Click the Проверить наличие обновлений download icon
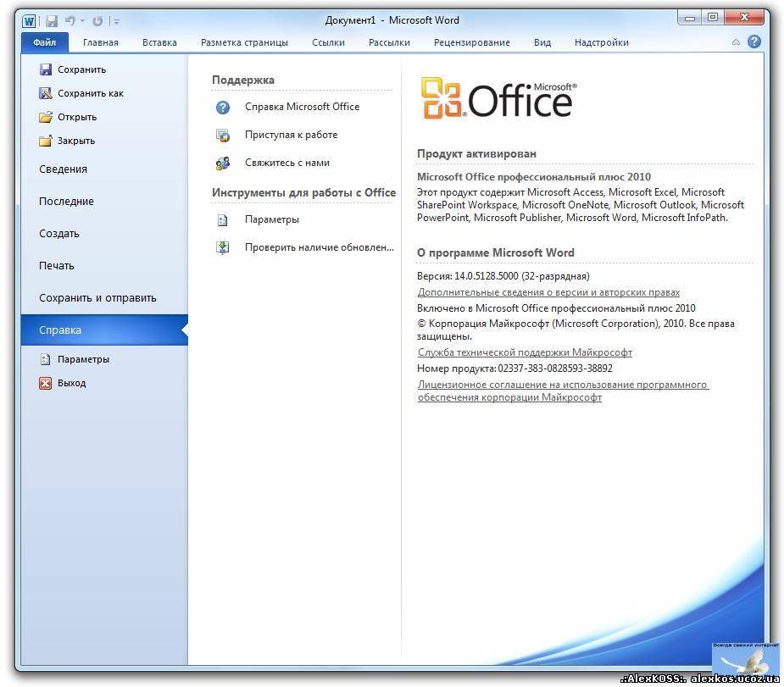 coord(223,247)
